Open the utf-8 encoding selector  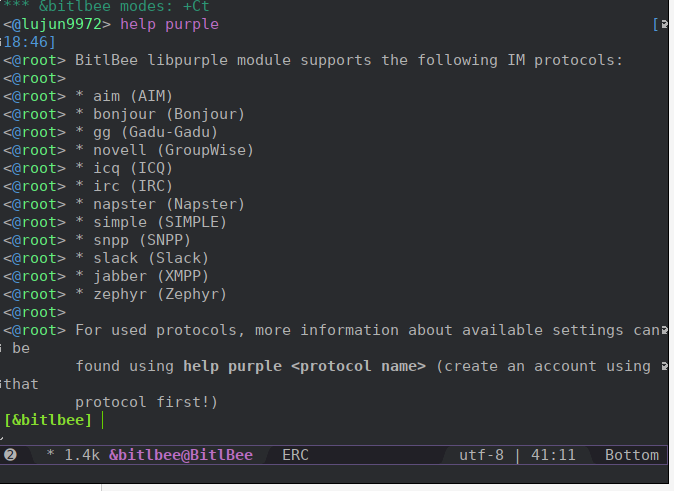[x=481, y=455]
